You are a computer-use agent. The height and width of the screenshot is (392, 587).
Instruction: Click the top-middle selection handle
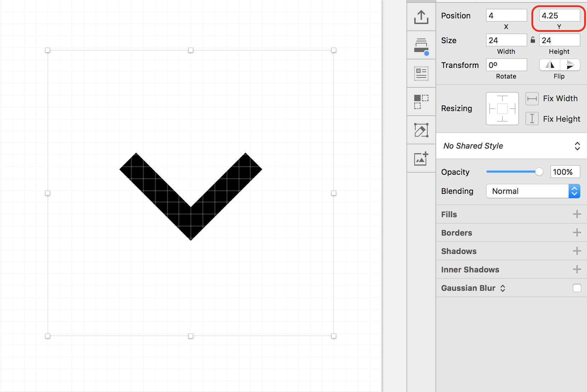click(191, 50)
